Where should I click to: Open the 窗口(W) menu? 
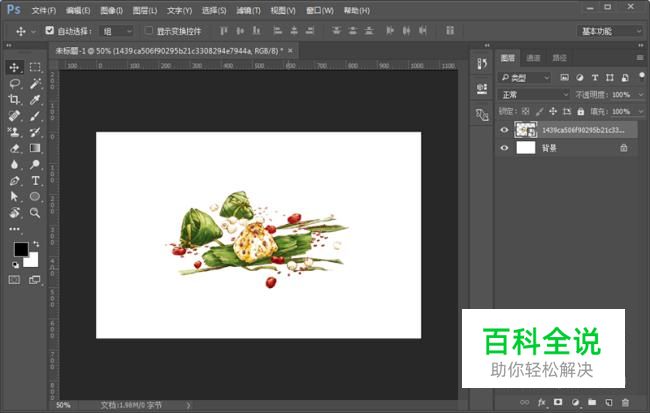pos(320,10)
